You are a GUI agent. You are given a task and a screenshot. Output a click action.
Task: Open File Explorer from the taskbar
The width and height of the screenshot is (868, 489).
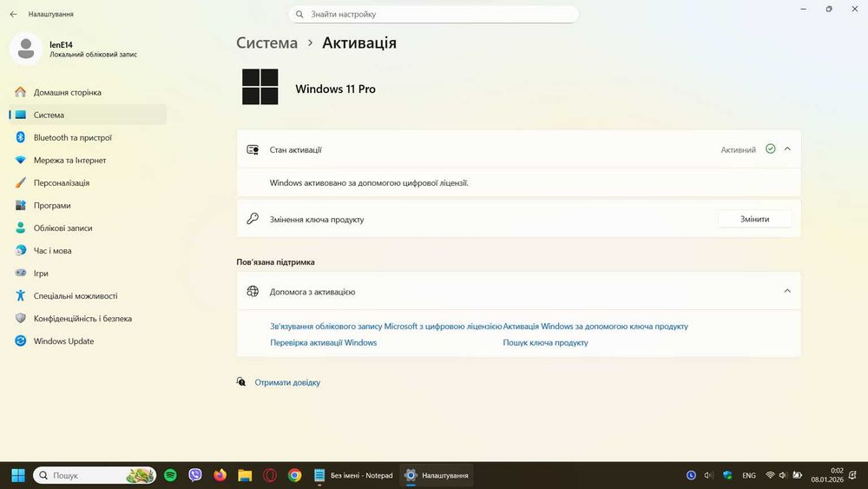coord(245,475)
